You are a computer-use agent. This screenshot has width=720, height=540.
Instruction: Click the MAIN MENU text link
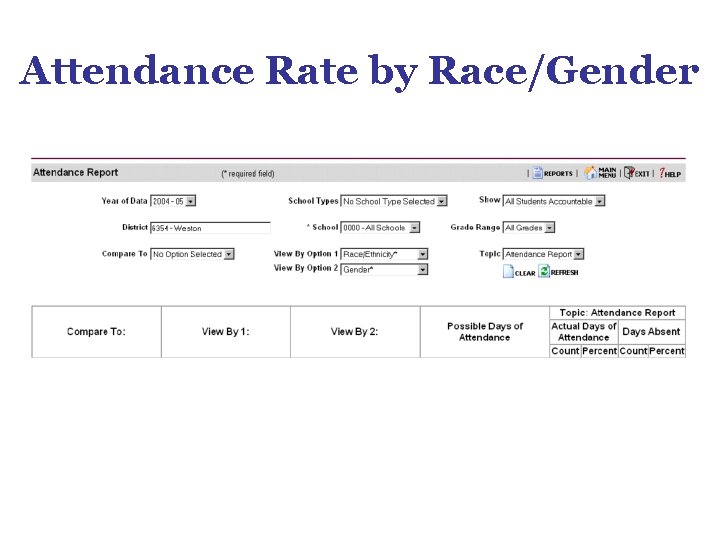point(607,173)
